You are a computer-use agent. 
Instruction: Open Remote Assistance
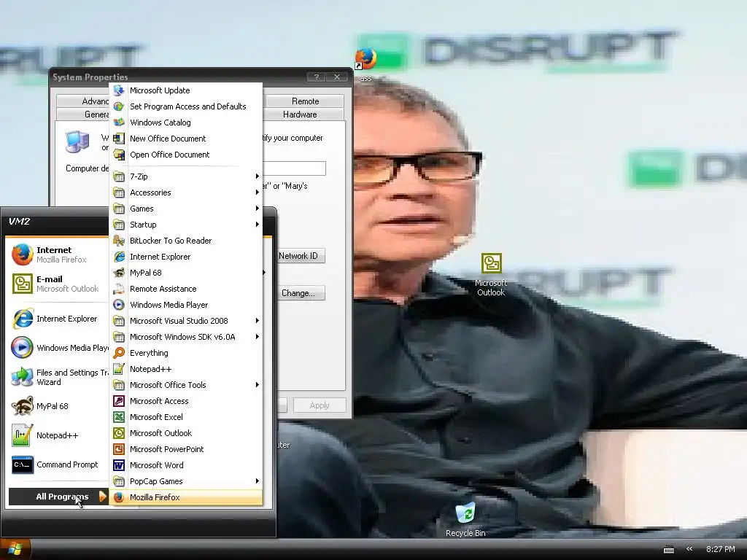186,289
